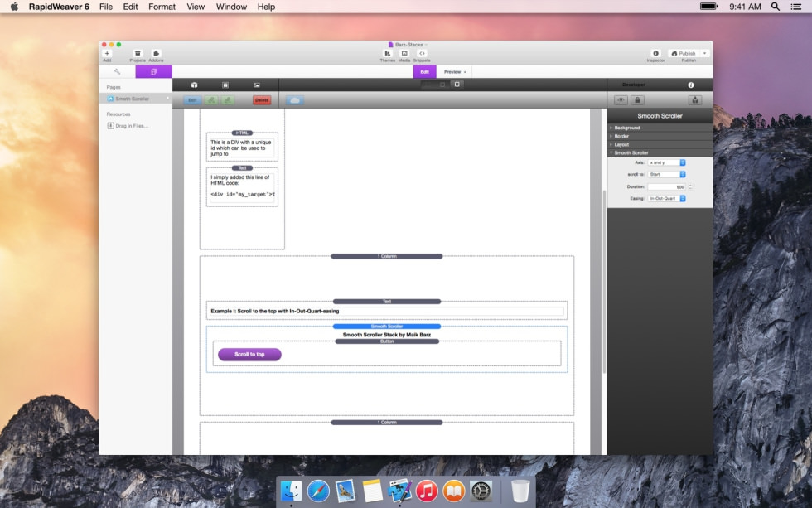This screenshot has height=508, width=812.
Task: Open the View menu
Action: [196, 7]
